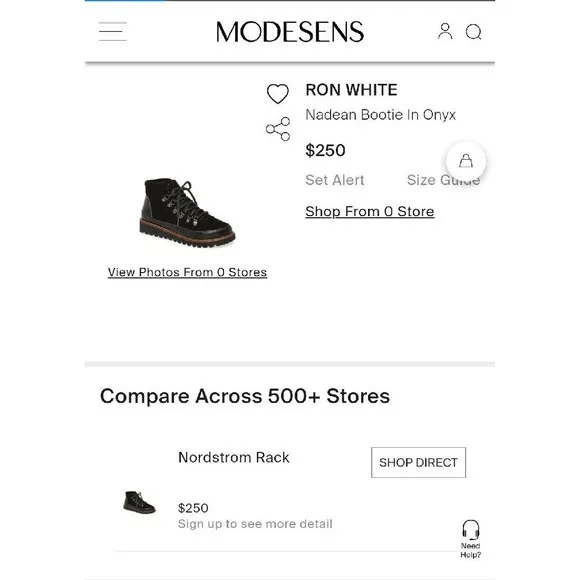Click the SHOP DIRECT button
This screenshot has width=580, height=580.
point(418,462)
